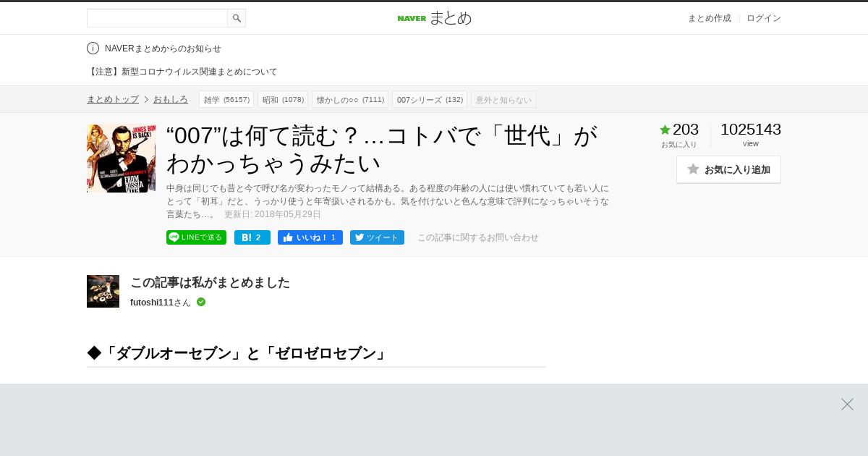This screenshot has width=868, height=456.
Task: Open the NAVER まとめ logo
Action: [x=434, y=18]
